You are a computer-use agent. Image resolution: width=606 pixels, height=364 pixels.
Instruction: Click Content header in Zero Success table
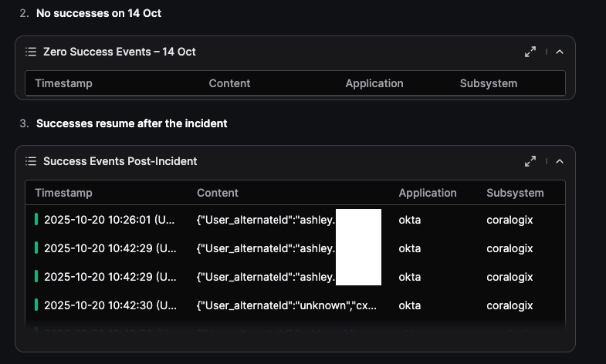(x=229, y=83)
